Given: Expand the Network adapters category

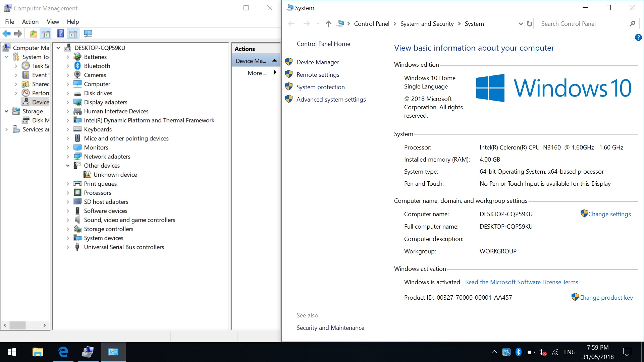Looking at the screenshot, I should coord(68,157).
